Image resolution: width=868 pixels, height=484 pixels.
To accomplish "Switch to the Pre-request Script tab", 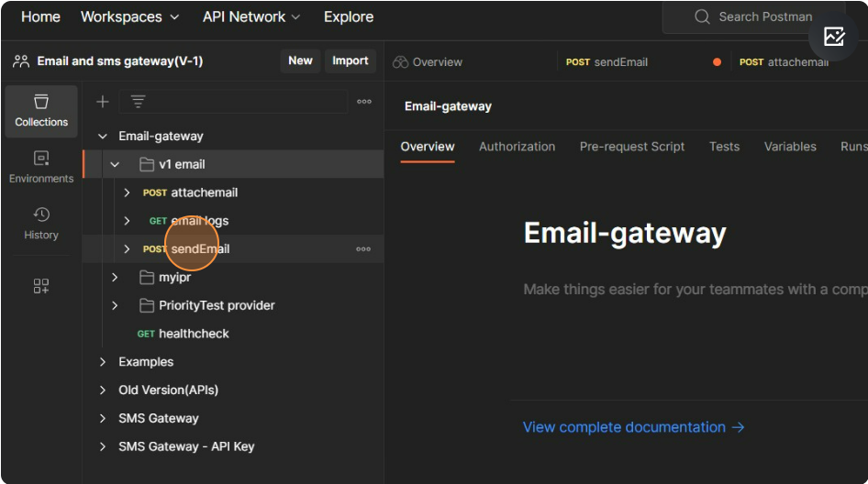I will [x=631, y=147].
